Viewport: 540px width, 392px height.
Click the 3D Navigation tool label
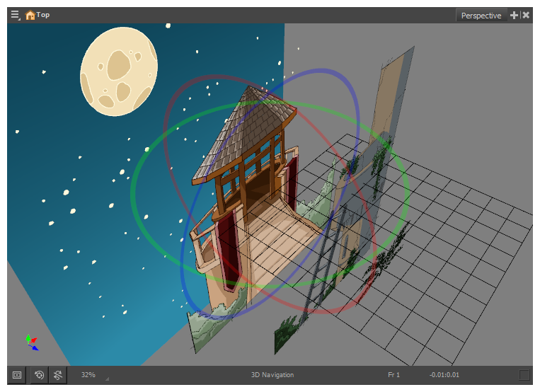click(x=272, y=375)
